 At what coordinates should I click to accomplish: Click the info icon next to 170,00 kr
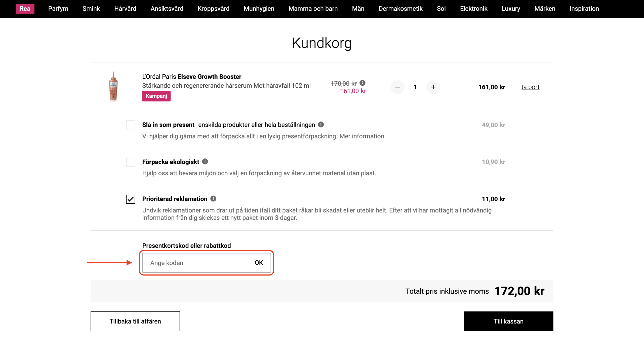coord(362,83)
